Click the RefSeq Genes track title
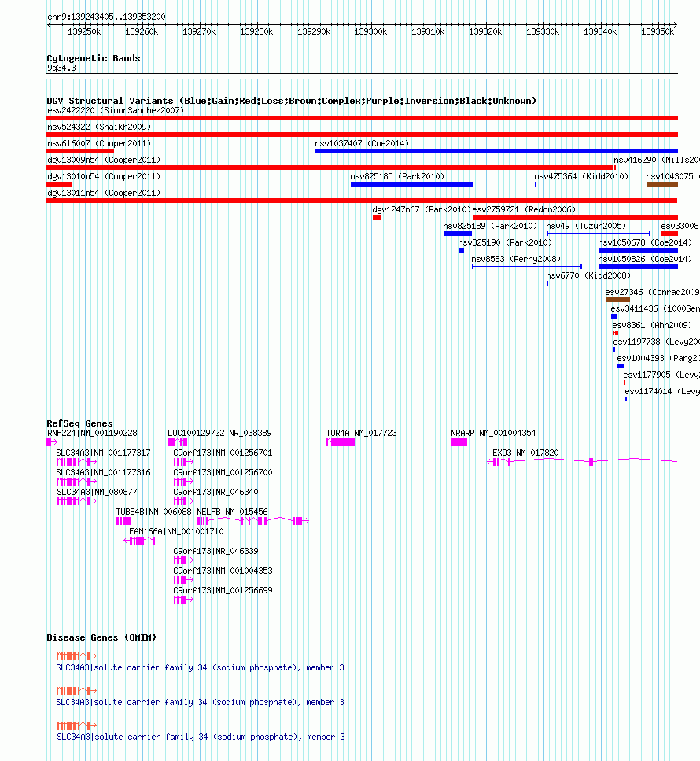Viewport: 700px width, 761px height. [79, 423]
